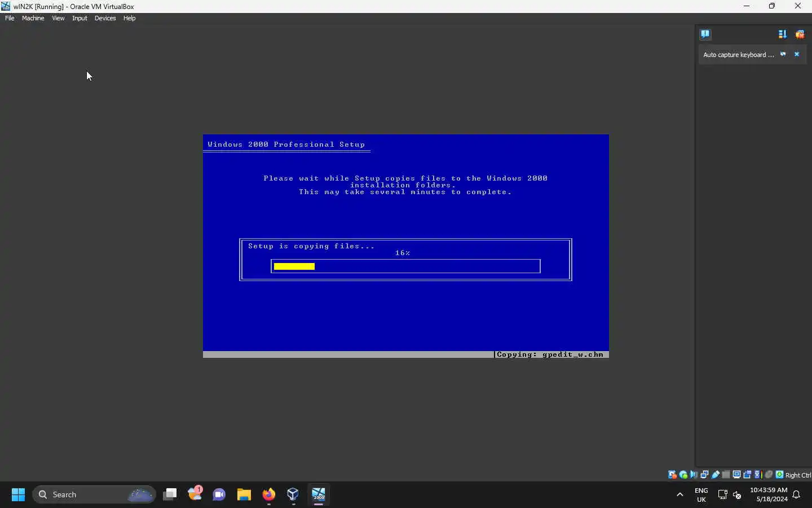This screenshot has width=812, height=508.
Task: Click the virtualization V status icon
Action: 758,475
